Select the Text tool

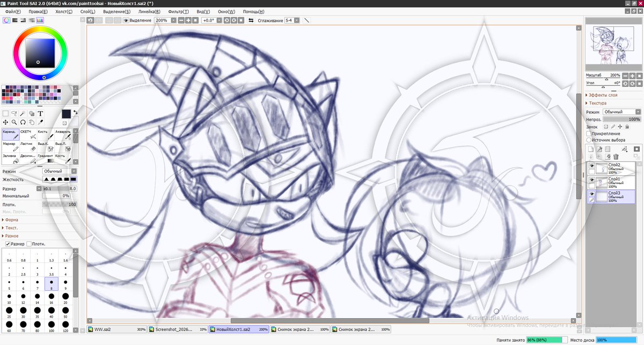(40, 113)
